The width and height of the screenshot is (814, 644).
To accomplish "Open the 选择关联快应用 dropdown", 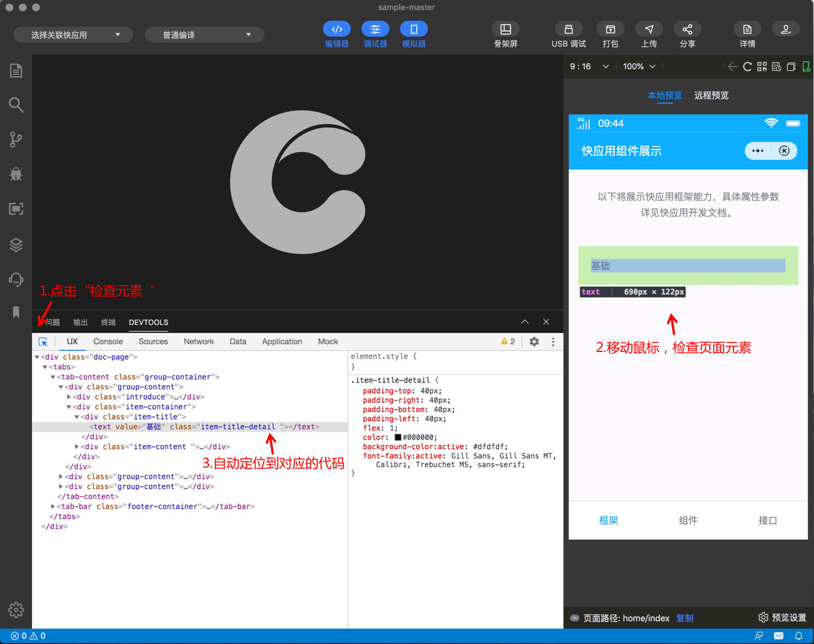I will pos(73,35).
